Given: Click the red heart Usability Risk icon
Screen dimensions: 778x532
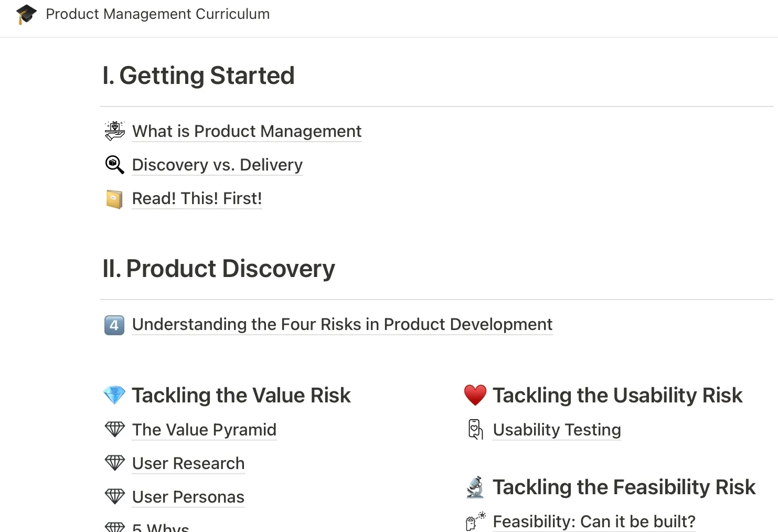Looking at the screenshot, I should [475, 395].
